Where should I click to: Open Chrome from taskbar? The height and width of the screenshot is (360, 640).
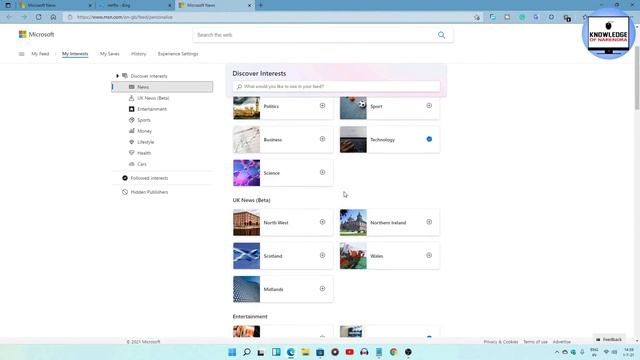(x=393, y=352)
